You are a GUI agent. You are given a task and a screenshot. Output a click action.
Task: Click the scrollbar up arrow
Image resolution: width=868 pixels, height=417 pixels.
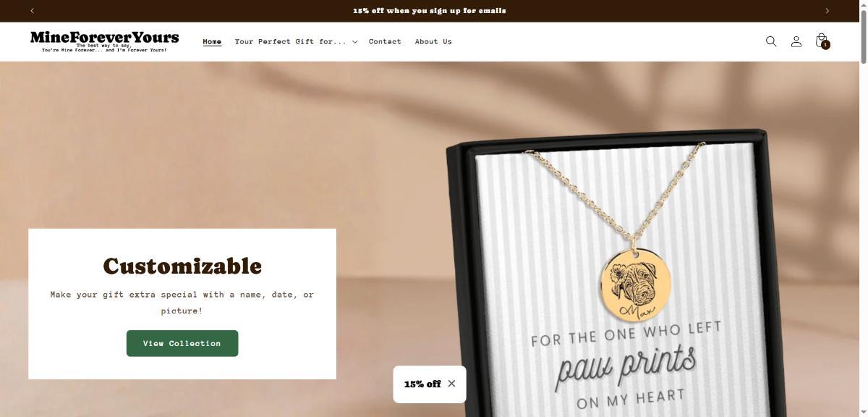point(863,4)
